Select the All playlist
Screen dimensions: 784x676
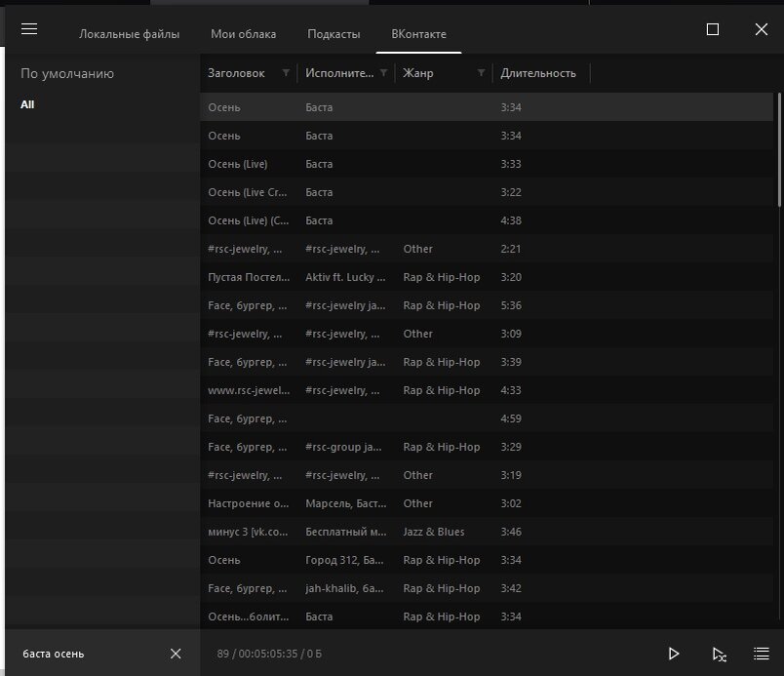27,104
